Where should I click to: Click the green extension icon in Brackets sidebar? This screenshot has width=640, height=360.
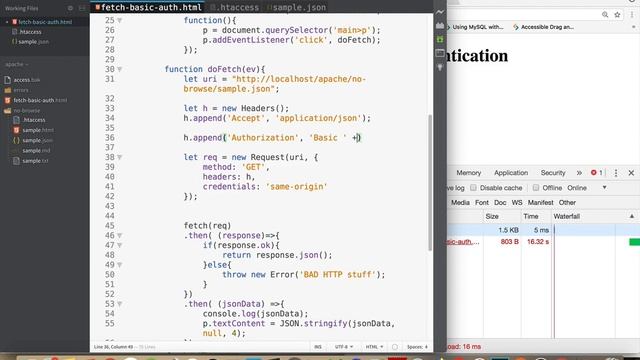pyautogui.click(x=440, y=40)
